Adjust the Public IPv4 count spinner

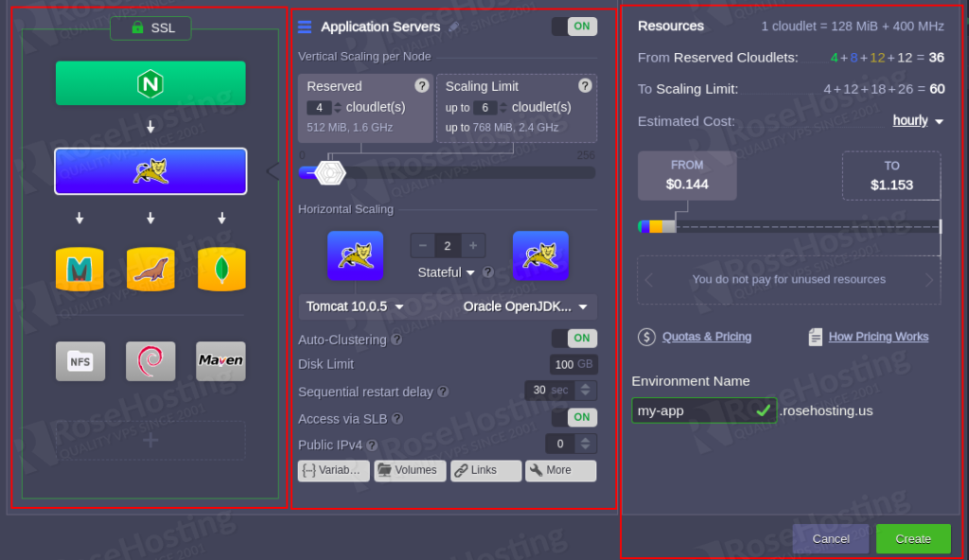pos(585,444)
